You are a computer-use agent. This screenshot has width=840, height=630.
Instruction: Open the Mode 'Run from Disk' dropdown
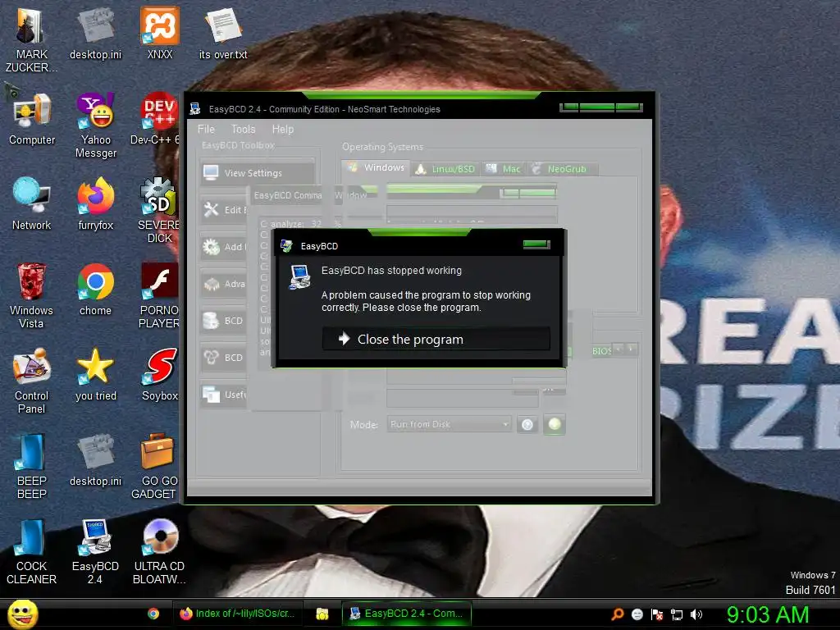[449, 424]
